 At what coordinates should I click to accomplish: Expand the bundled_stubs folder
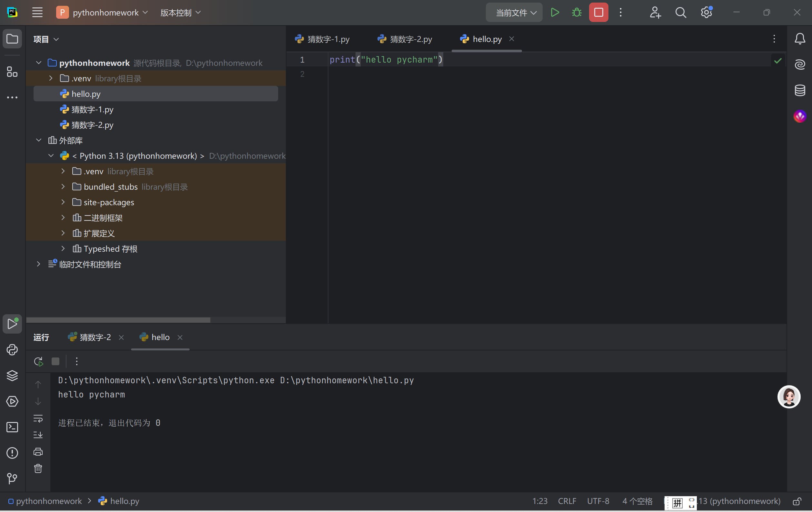coord(63,186)
